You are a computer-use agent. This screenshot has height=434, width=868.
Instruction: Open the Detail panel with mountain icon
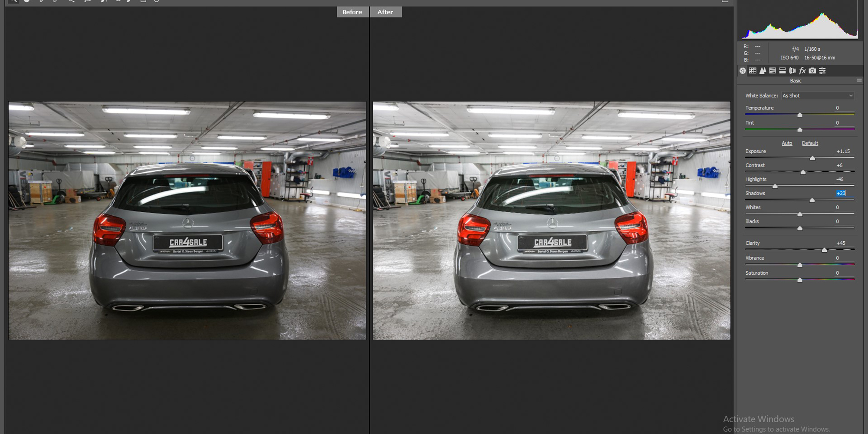coord(763,71)
